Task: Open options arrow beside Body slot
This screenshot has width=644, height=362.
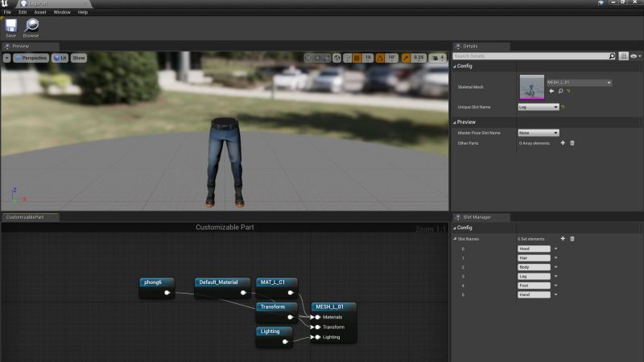Action: point(555,267)
